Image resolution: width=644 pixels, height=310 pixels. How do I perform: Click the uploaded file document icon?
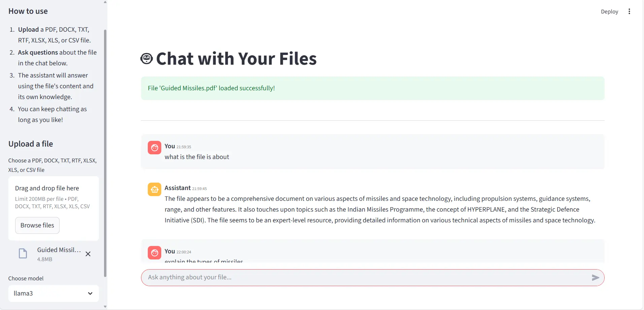point(23,253)
